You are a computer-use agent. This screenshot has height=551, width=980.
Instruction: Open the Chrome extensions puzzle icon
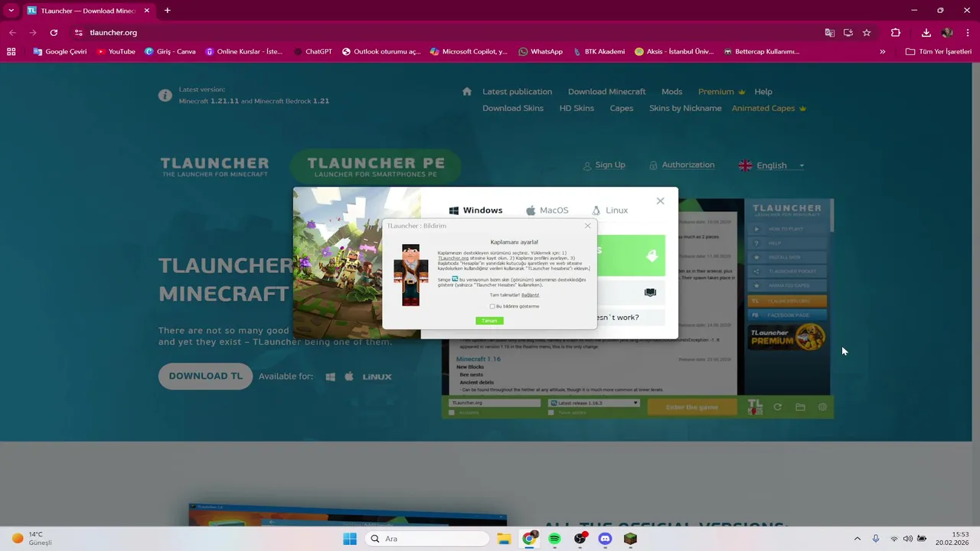pyautogui.click(x=896, y=33)
